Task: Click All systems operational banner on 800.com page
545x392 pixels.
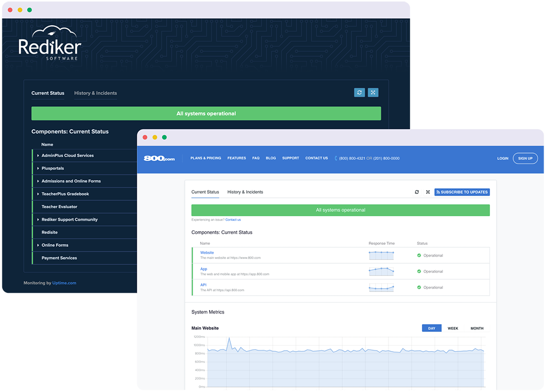Action: (x=341, y=210)
